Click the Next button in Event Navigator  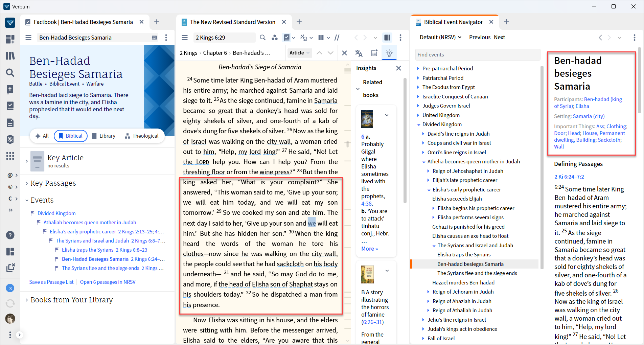(x=499, y=37)
